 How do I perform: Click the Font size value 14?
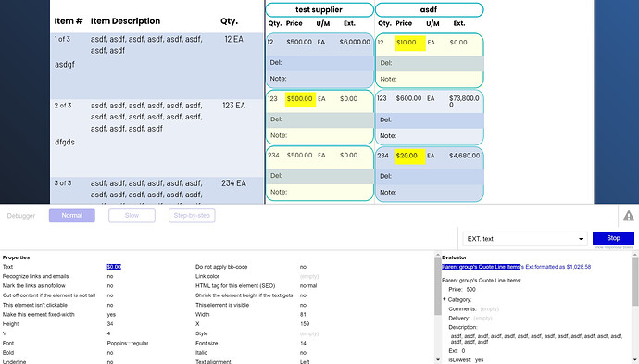click(303, 344)
